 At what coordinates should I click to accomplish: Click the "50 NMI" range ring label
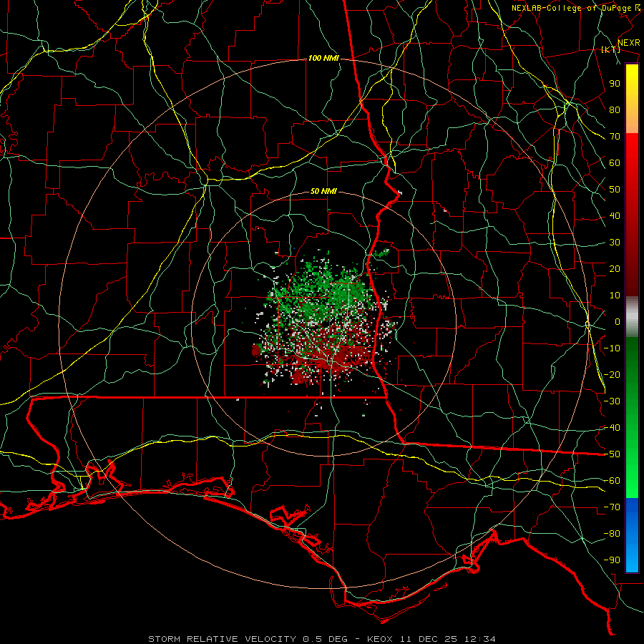pos(323,191)
